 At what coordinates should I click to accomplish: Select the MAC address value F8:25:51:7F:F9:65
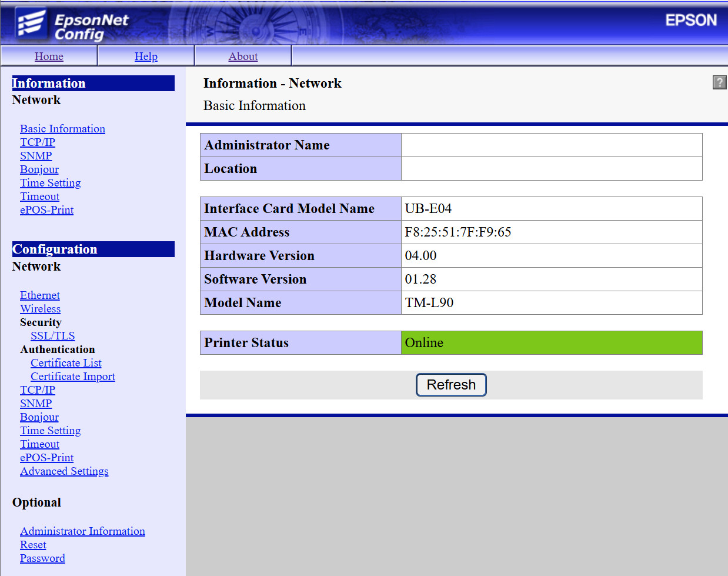[x=458, y=232]
